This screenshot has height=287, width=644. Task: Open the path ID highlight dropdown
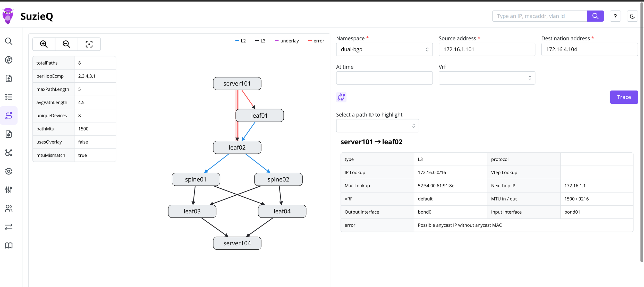377,126
